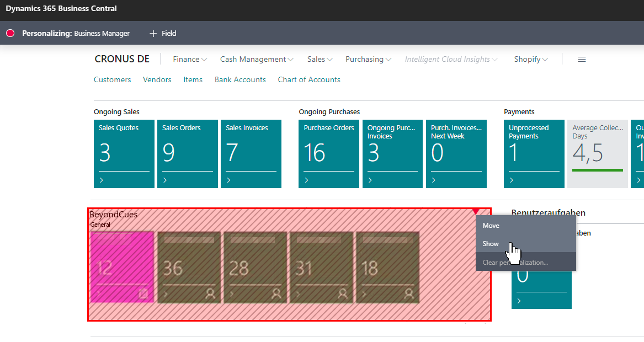Choose Move in the context menu
Image resolution: width=644 pixels, height=342 pixels.
coord(526,226)
